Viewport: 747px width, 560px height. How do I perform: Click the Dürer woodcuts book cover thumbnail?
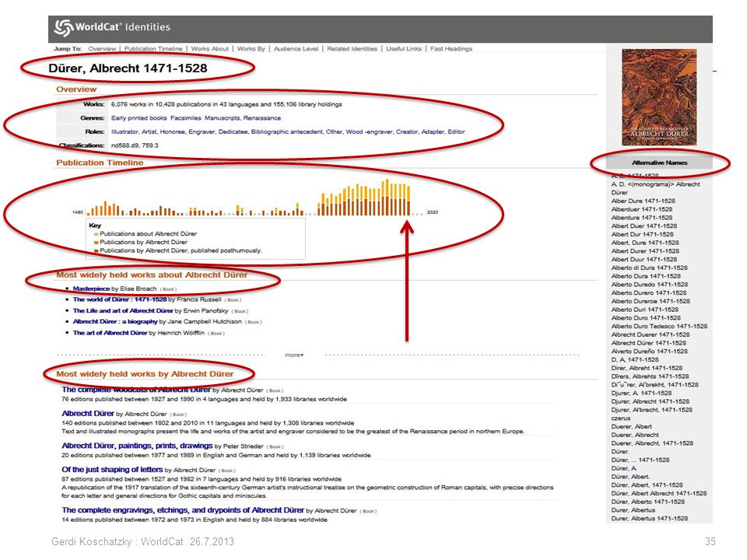pyautogui.click(x=659, y=97)
